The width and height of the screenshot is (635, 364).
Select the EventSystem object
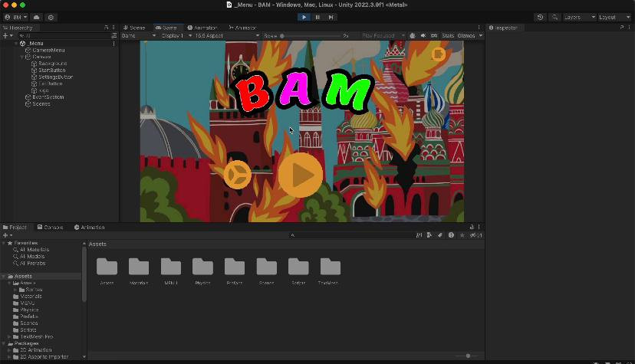pos(48,97)
